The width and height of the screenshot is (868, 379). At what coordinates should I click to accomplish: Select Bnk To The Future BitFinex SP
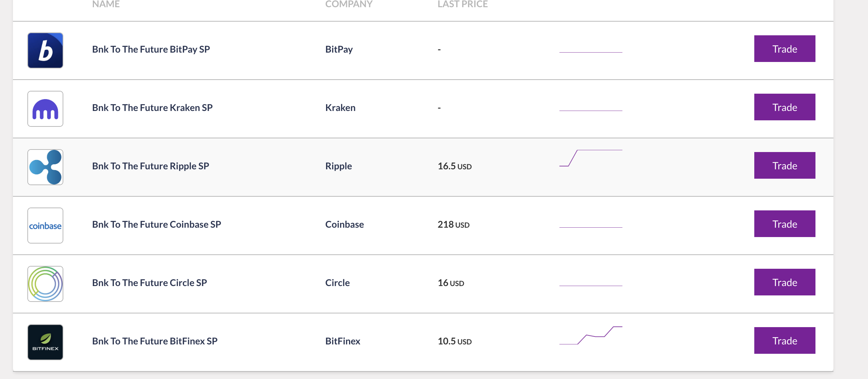click(x=155, y=341)
